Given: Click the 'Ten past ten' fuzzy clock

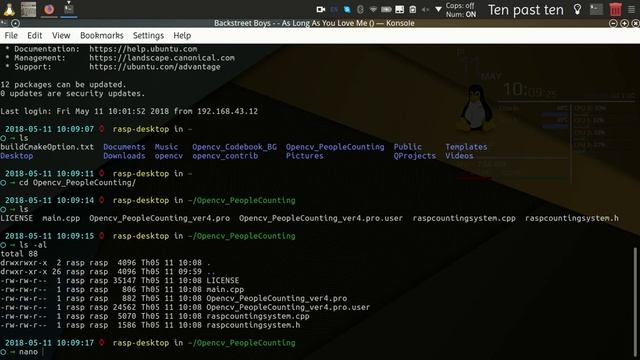Looking at the screenshot, I should (526, 10).
